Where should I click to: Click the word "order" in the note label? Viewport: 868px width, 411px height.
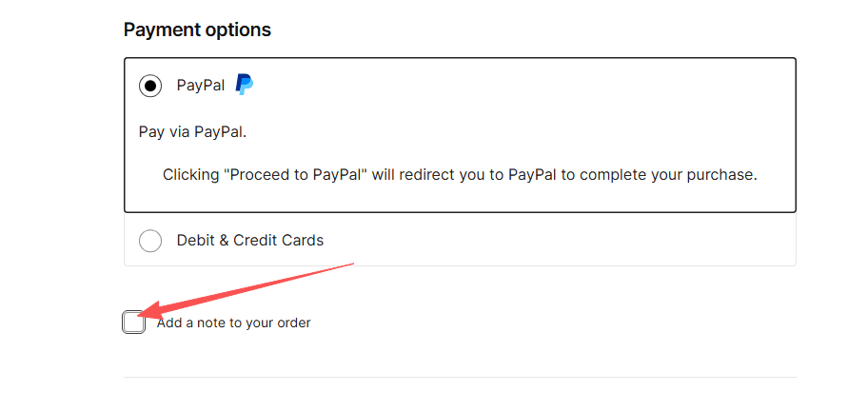click(x=294, y=323)
